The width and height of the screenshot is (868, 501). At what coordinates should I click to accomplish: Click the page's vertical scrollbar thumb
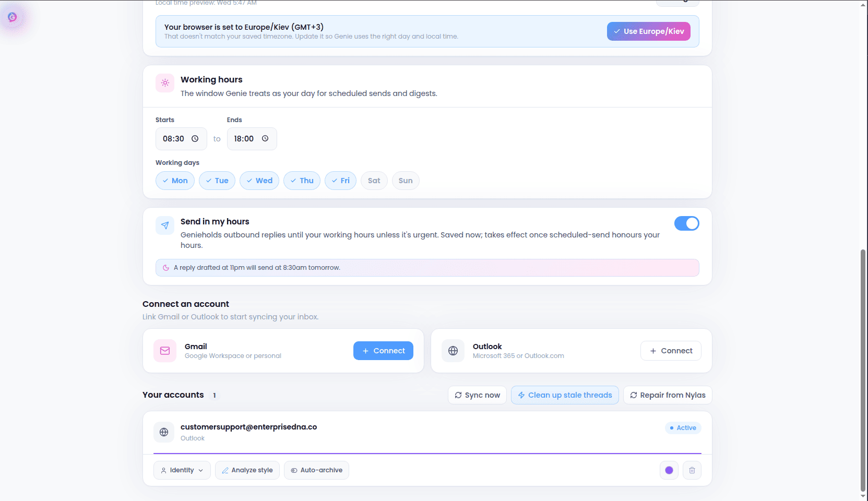pos(863,369)
